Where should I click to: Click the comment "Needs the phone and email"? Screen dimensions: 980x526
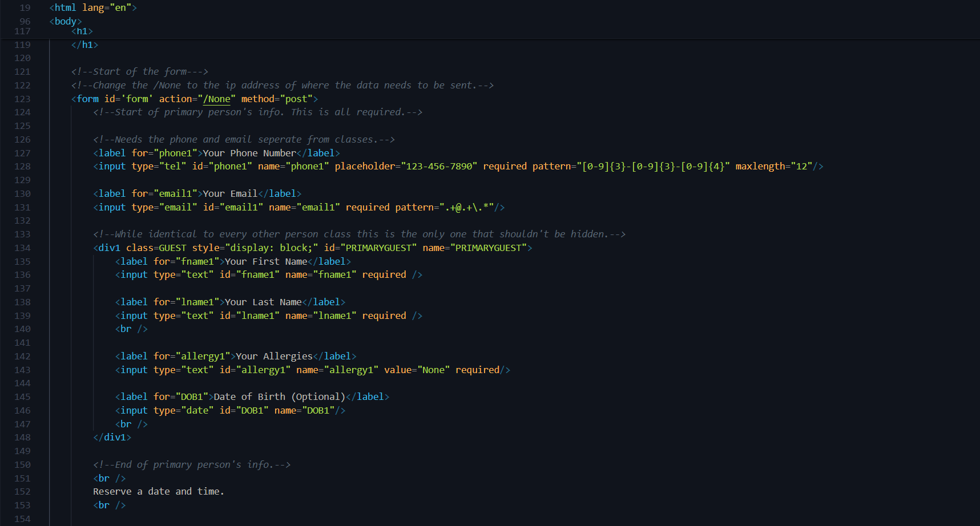[244, 139]
